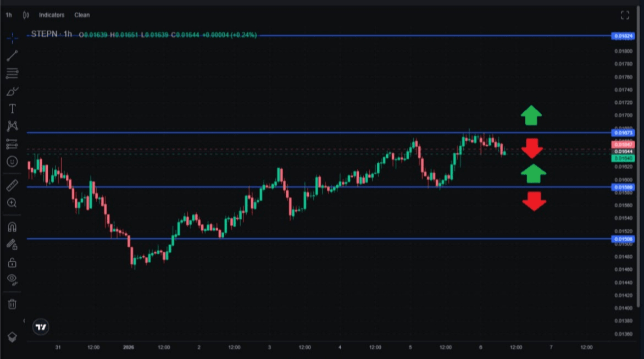
Task: Open the object tree layers icon
Action: [12, 337]
